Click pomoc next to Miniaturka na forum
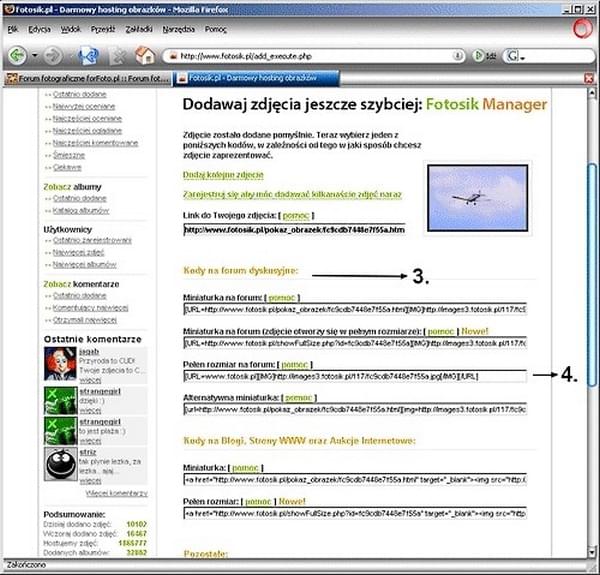Viewport: 600px width, 575px height. click(x=282, y=298)
